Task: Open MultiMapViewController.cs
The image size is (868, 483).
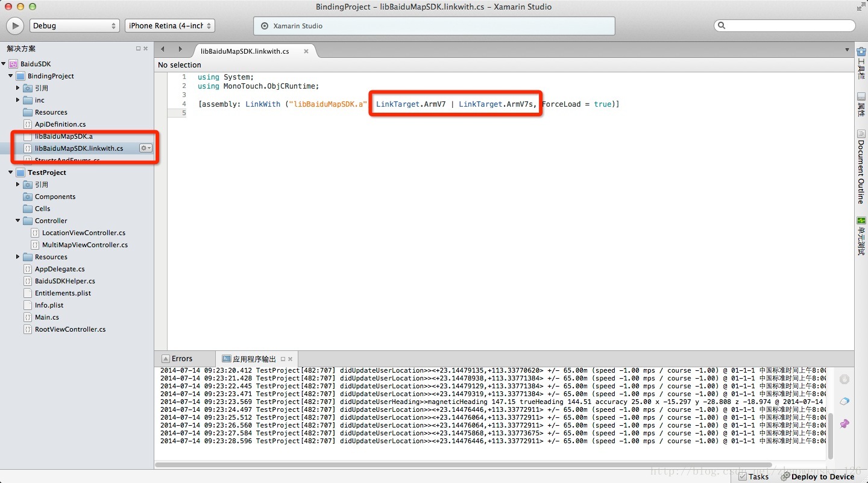Action: pyautogui.click(x=85, y=245)
